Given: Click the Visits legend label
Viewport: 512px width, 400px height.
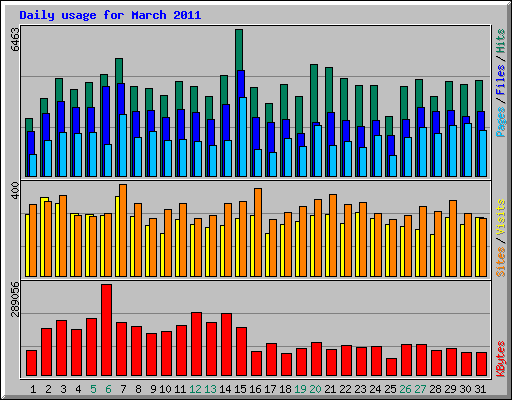Looking at the screenshot, I should (500, 217).
